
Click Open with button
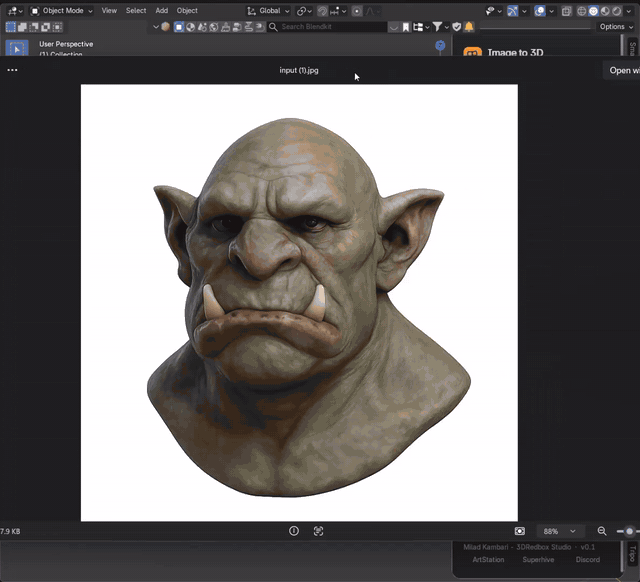click(x=624, y=70)
